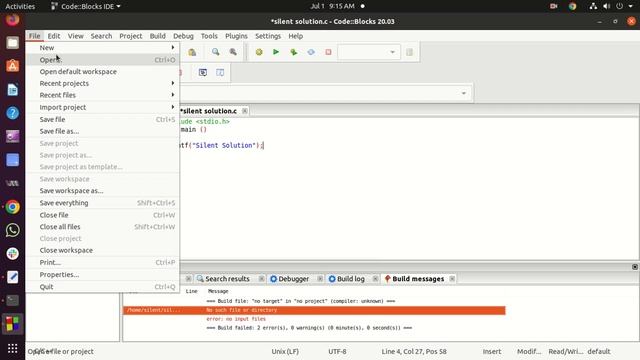
Task: Click the Code::Blocks icon in the dock
Action: [12, 324]
